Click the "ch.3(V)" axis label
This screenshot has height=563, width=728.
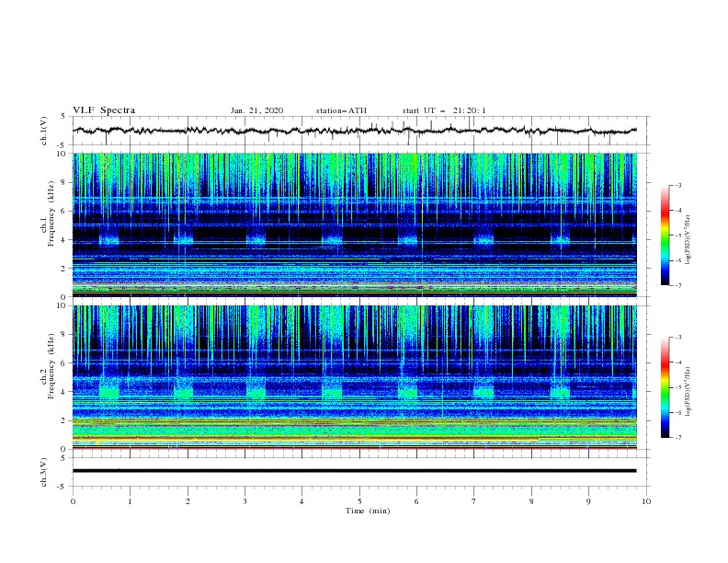coord(44,472)
